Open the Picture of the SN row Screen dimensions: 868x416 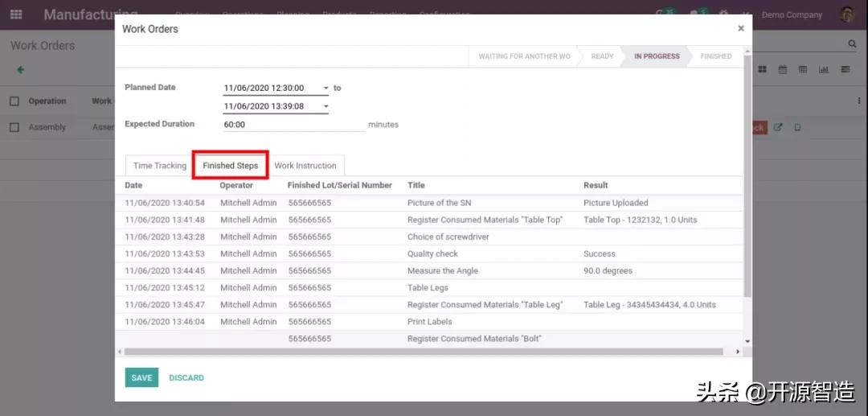pyautogui.click(x=429, y=203)
